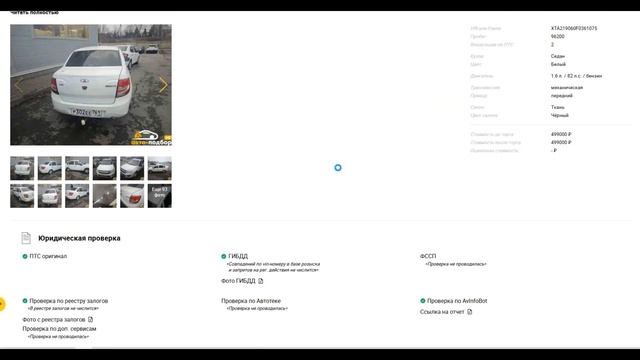Viewport: 640px width, 360px height.
Task: Show the next photo with yellow arrow
Action: click(163, 85)
